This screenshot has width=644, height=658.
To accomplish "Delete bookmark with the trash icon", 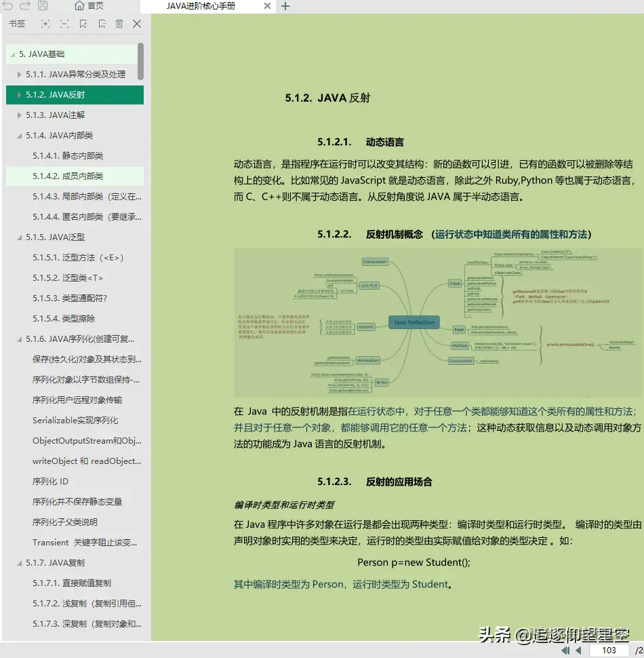I will [x=119, y=24].
